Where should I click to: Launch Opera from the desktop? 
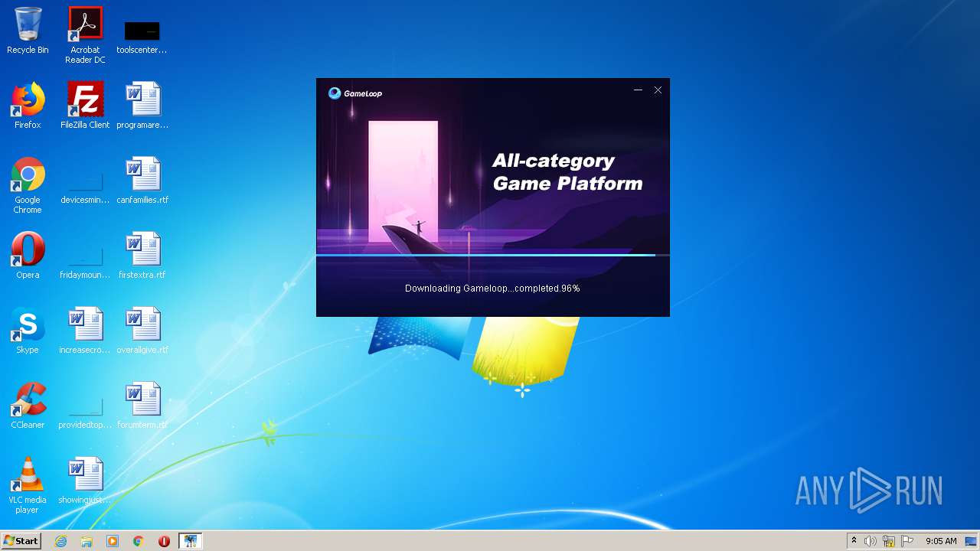click(28, 256)
